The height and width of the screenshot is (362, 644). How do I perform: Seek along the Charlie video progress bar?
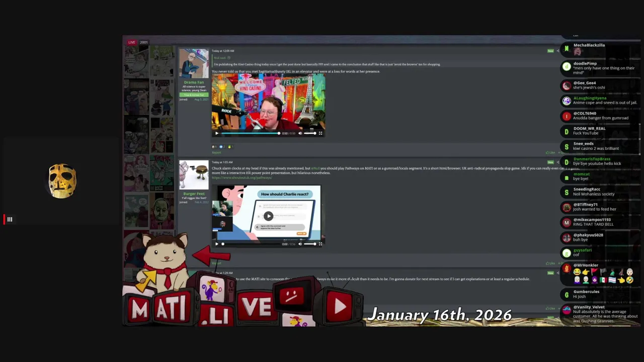point(251,244)
